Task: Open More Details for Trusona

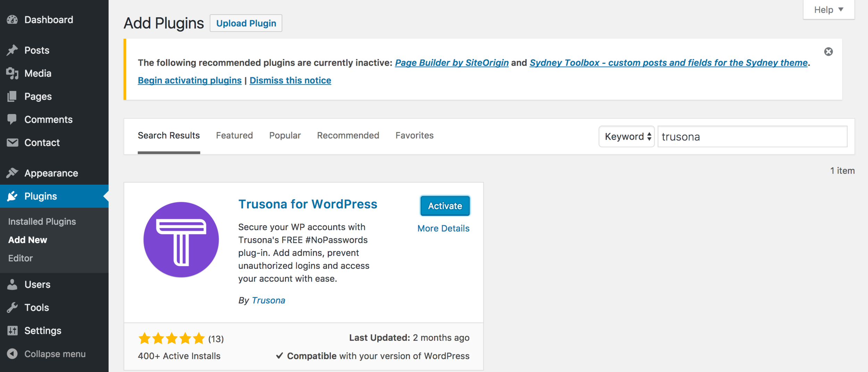Action: click(x=443, y=229)
